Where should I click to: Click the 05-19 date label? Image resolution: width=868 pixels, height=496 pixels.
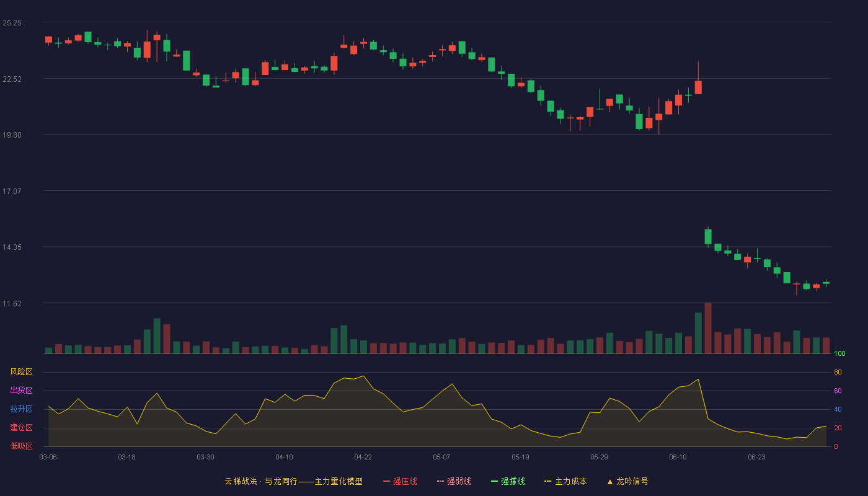click(520, 457)
